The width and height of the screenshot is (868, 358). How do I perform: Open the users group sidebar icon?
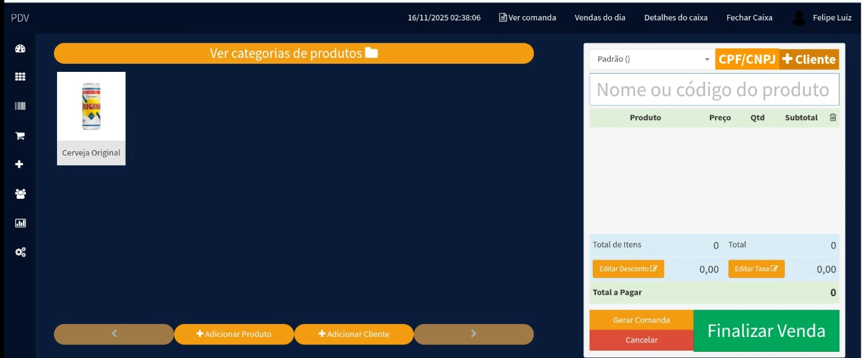click(20, 194)
